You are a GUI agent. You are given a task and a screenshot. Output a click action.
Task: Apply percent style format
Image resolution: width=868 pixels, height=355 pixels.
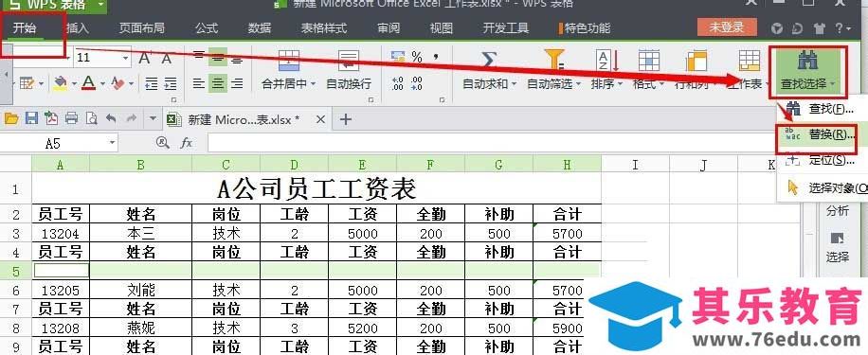pos(417,57)
